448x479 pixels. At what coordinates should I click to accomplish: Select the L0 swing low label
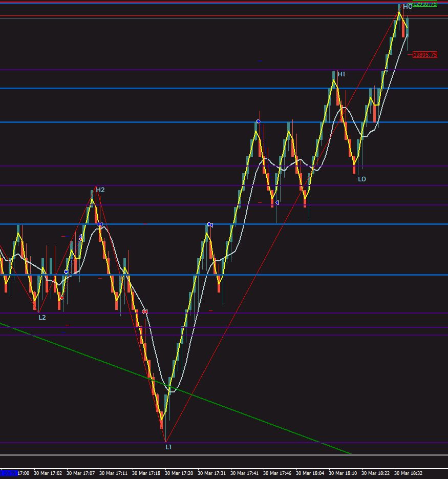pyautogui.click(x=362, y=179)
